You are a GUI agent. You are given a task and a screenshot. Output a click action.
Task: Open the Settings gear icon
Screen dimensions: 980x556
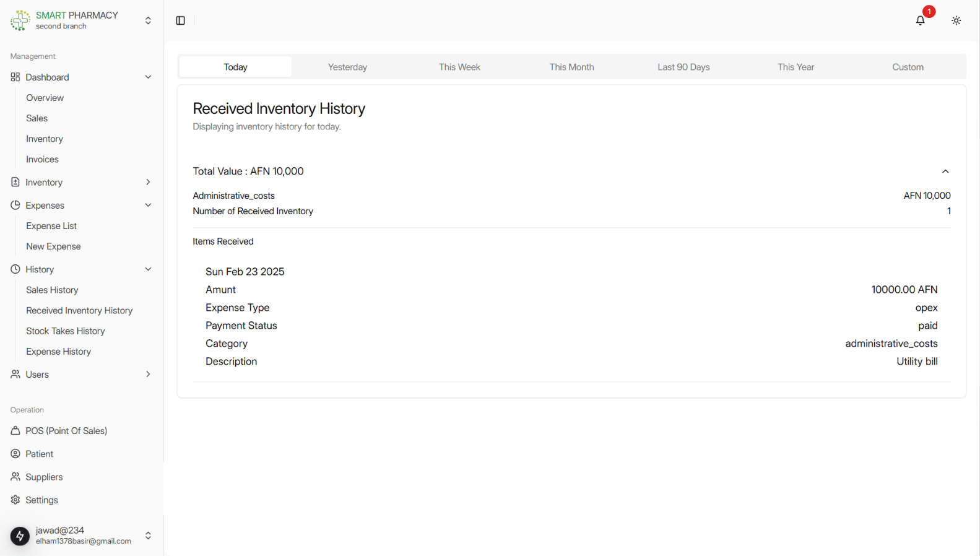pos(15,500)
